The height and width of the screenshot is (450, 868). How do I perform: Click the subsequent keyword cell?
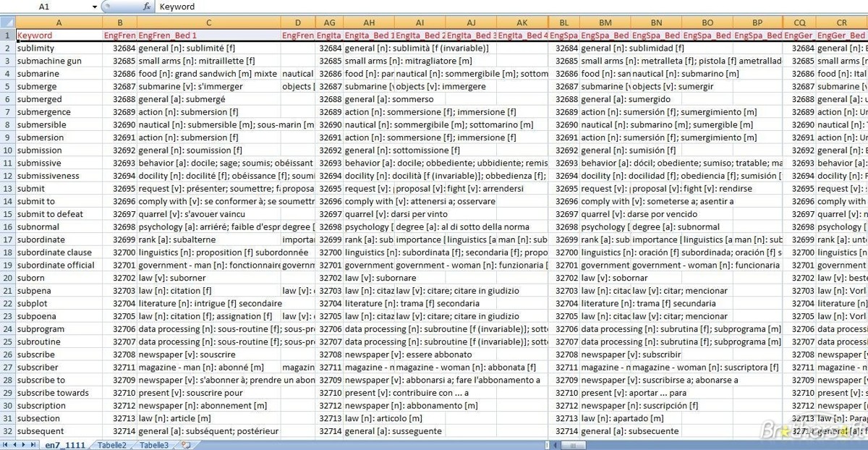pyautogui.click(x=59, y=431)
